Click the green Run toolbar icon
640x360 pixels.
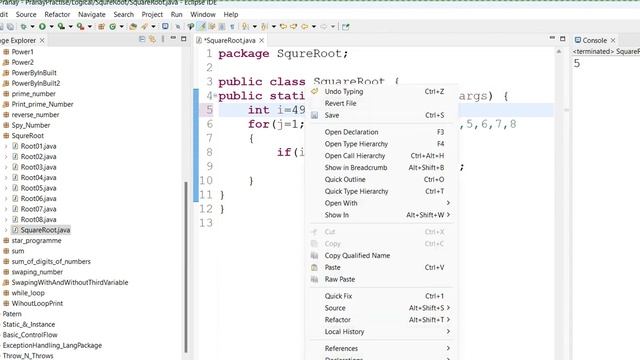coord(42,27)
